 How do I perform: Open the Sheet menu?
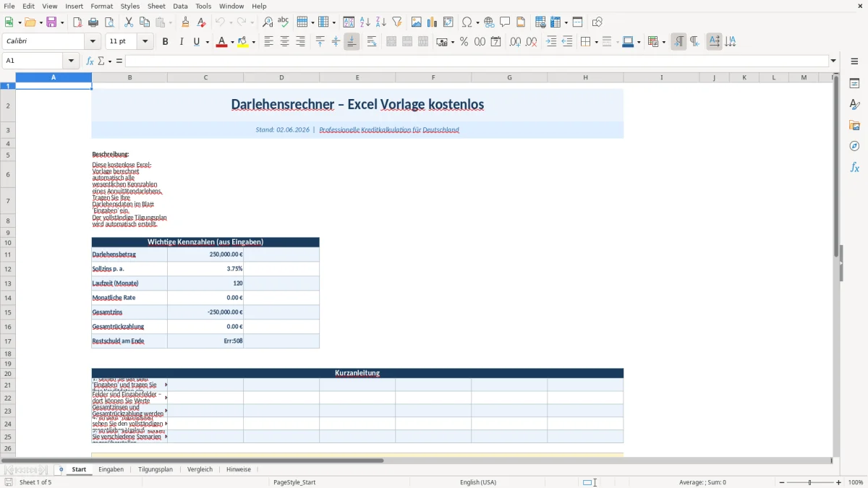pyautogui.click(x=156, y=6)
